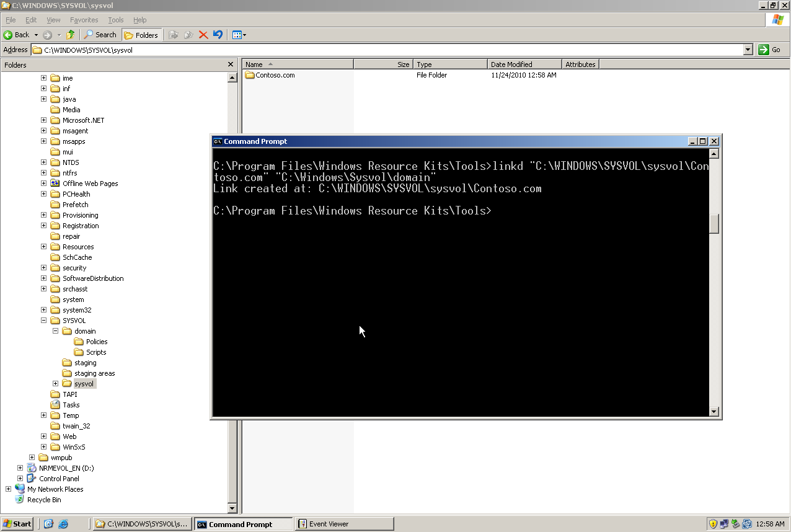
Task: Expand the Microsoft.NET tree node
Action: point(44,120)
